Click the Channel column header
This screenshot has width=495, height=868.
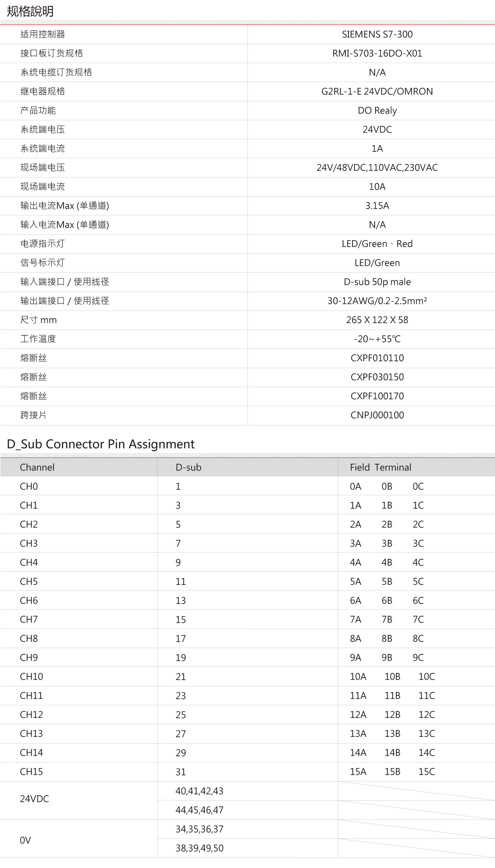37,467
